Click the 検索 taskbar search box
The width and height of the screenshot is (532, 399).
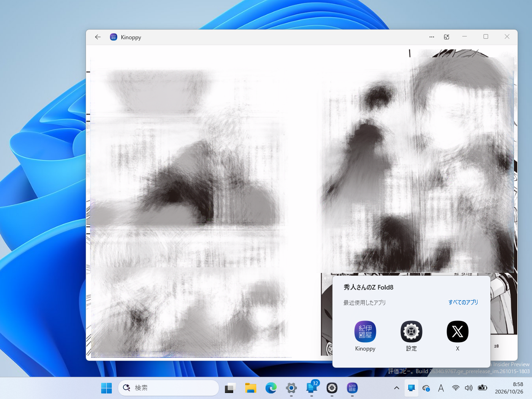[x=169, y=388]
